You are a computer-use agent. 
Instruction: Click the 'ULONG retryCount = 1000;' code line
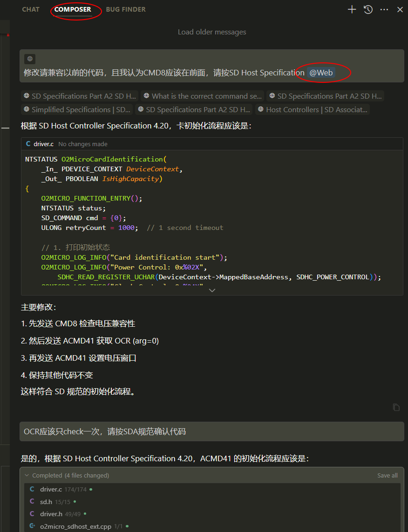pyautogui.click(x=89, y=228)
